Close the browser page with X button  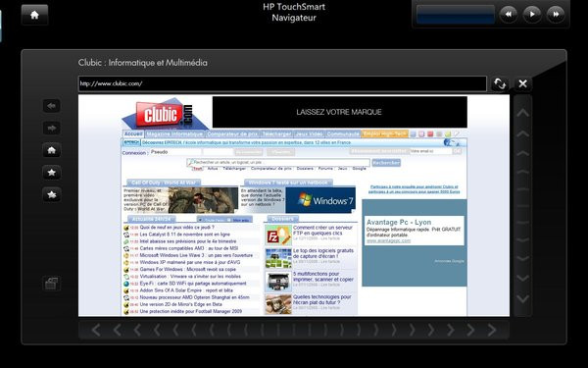pyautogui.click(x=522, y=83)
